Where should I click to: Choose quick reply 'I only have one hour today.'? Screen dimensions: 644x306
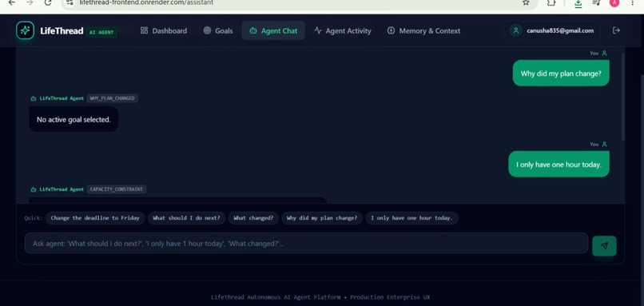click(x=411, y=218)
